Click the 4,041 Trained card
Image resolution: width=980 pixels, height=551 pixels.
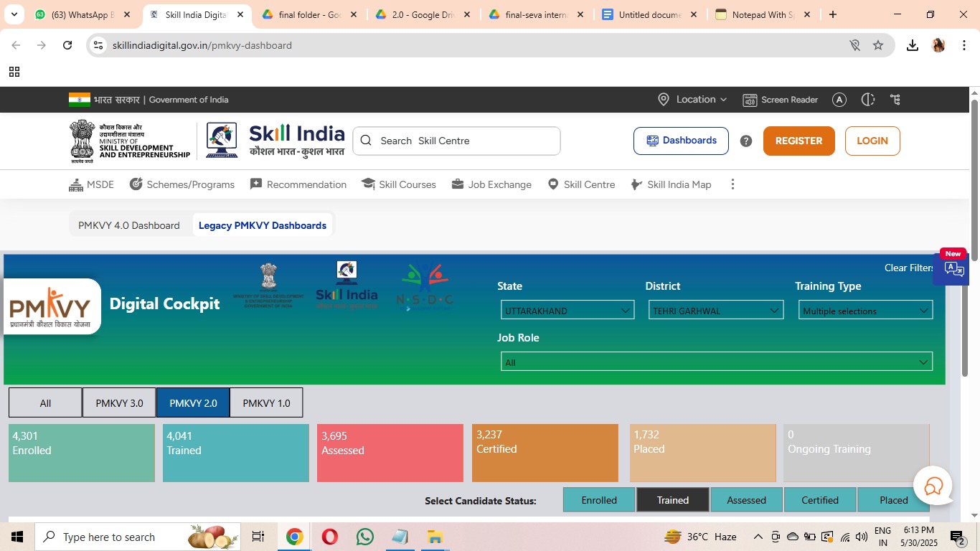(236, 453)
